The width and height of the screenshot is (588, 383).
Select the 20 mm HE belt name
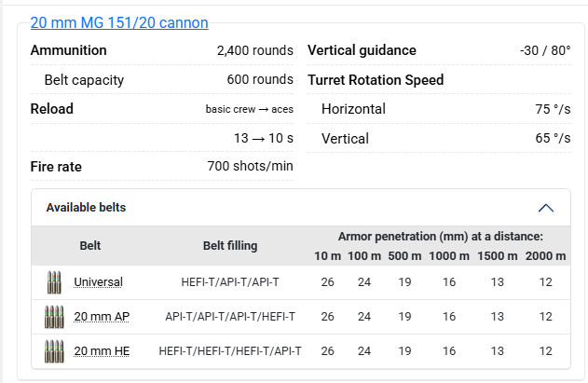(102, 351)
